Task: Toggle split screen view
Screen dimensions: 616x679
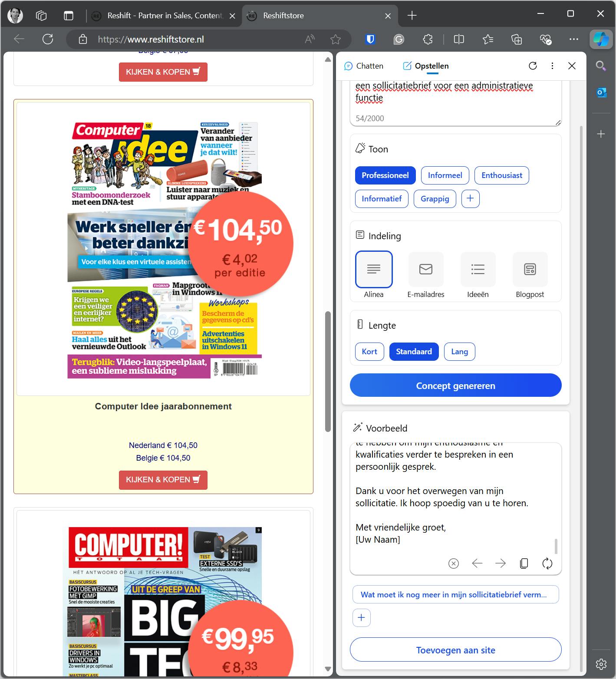Action: tap(459, 40)
